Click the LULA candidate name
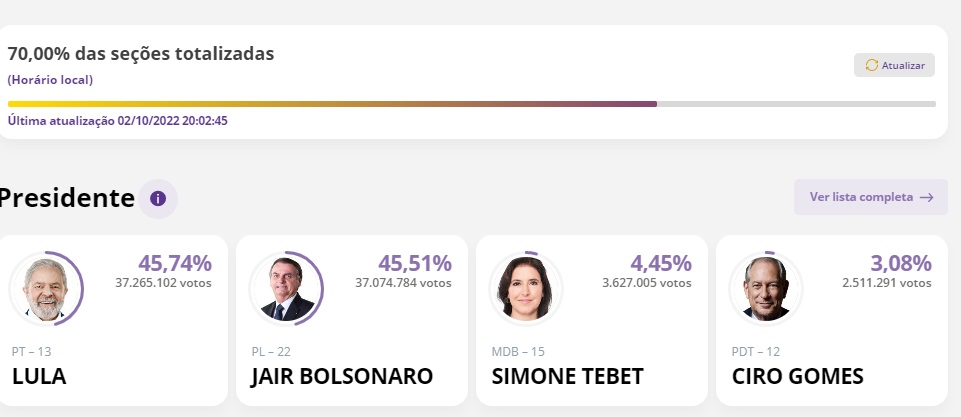Image resolution: width=961 pixels, height=417 pixels. pyautogui.click(x=39, y=377)
